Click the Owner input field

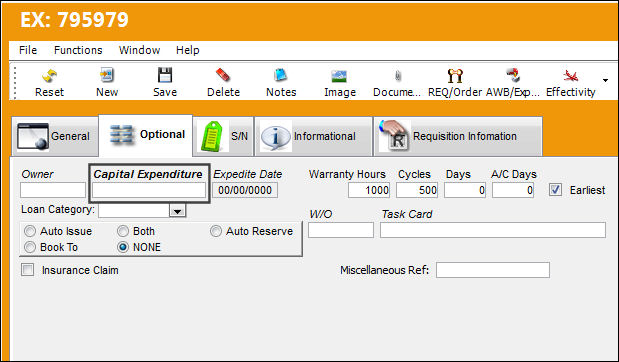point(53,190)
